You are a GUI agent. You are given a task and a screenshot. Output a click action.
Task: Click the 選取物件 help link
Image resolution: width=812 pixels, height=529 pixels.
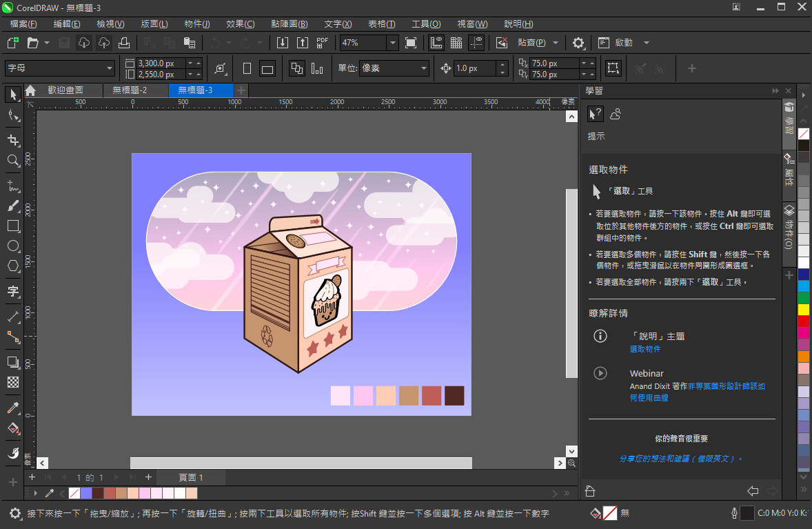point(645,350)
